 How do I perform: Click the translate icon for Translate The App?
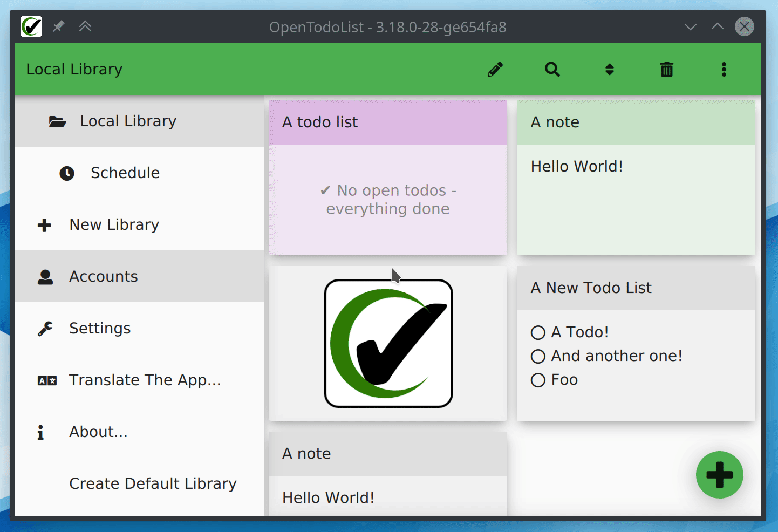pyautogui.click(x=47, y=381)
